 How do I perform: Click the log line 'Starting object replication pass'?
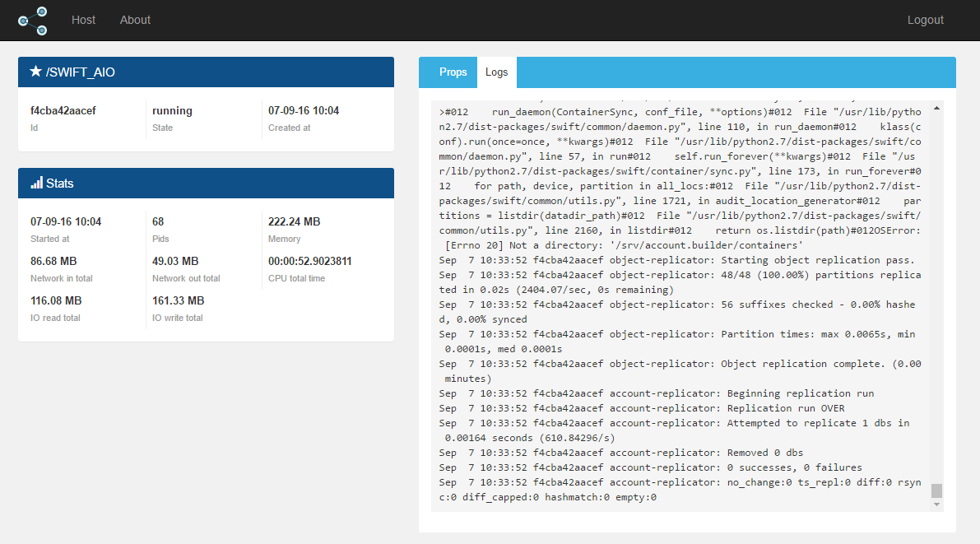coord(677,260)
